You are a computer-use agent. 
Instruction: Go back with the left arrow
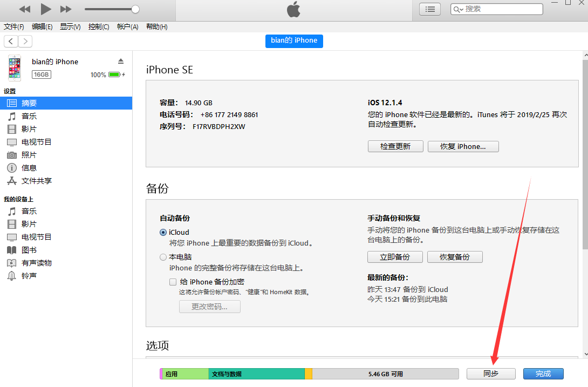[11, 41]
